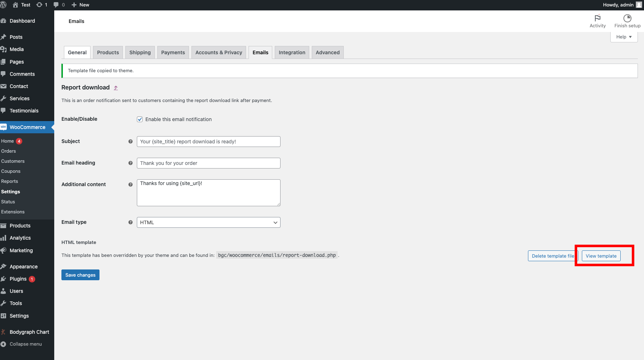Open WooCommerce Coupons submenu link
Image resolution: width=644 pixels, height=360 pixels.
pos(11,171)
